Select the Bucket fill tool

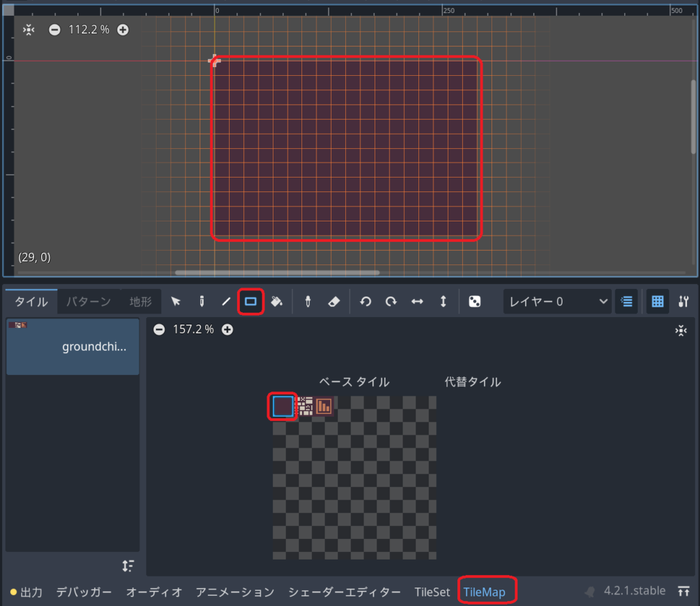tap(276, 301)
